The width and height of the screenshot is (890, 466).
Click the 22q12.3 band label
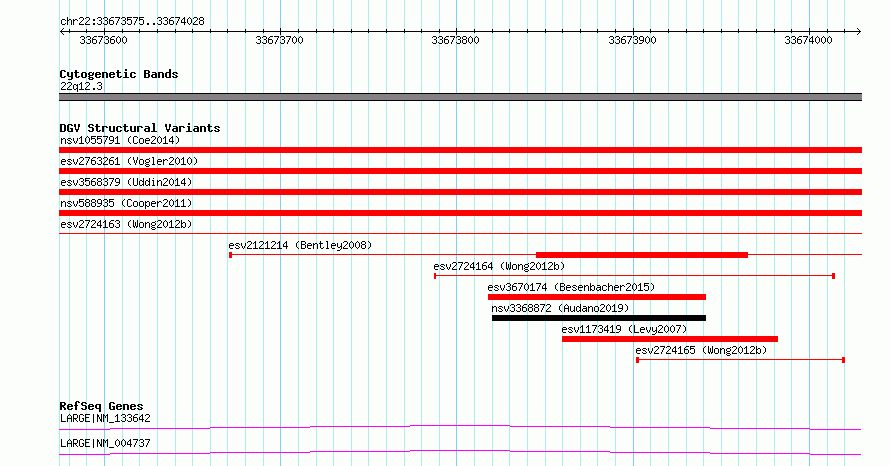click(81, 86)
